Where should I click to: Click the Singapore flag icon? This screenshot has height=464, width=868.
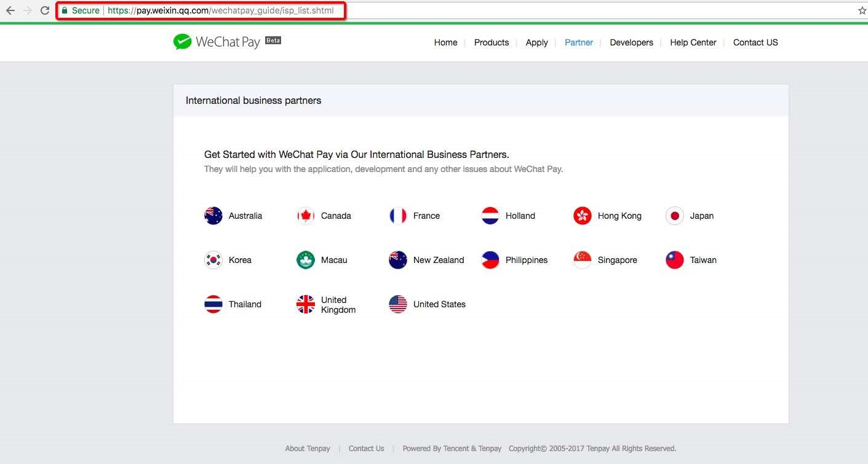pyautogui.click(x=583, y=260)
